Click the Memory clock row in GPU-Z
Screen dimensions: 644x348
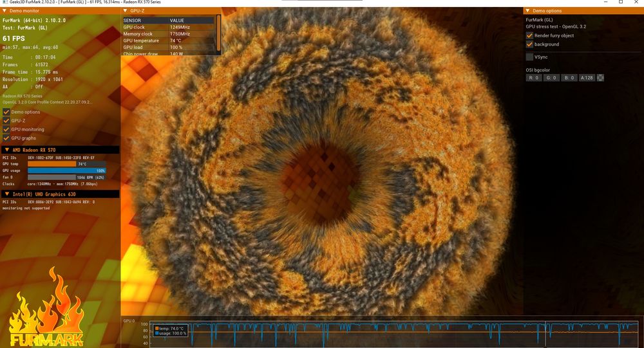(x=168, y=33)
